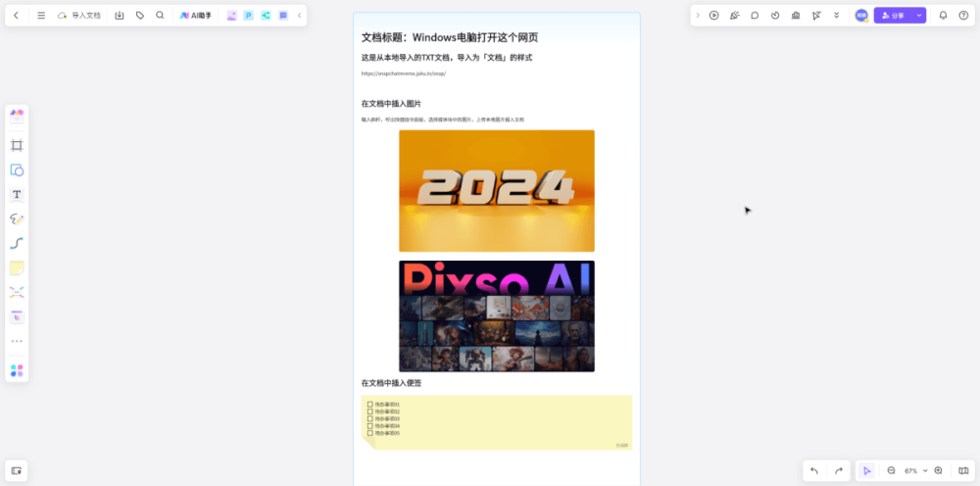This screenshot has width=980, height=486.
Task: Click the blue P plugin icon
Action: point(249,16)
